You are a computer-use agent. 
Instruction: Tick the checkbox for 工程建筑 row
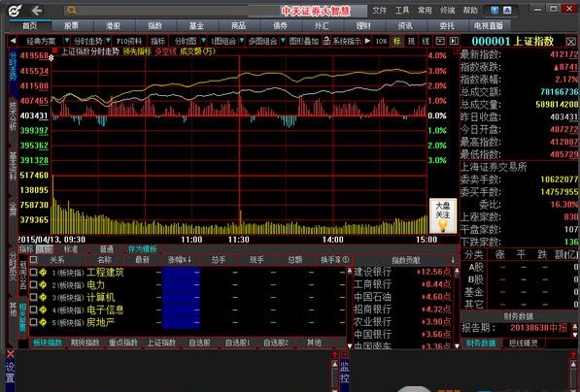33,273
